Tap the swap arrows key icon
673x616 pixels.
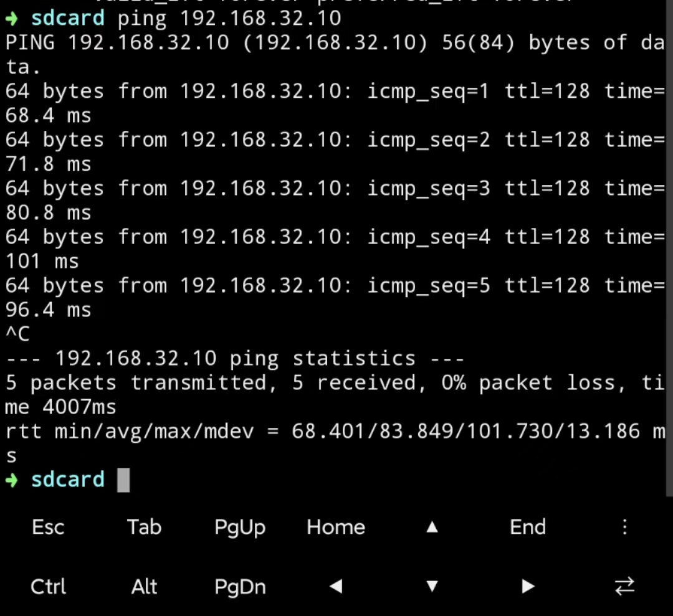pyautogui.click(x=624, y=586)
